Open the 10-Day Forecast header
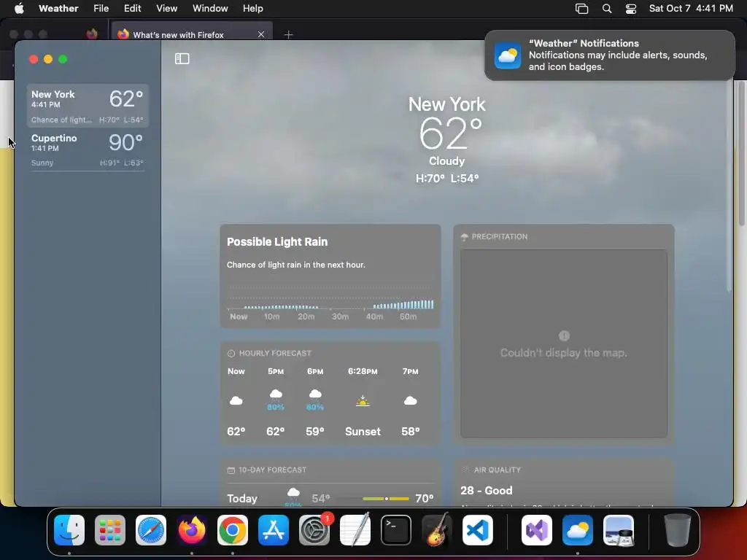Image resolution: width=747 pixels, height=560 pixels. click(x=272, y=470)
